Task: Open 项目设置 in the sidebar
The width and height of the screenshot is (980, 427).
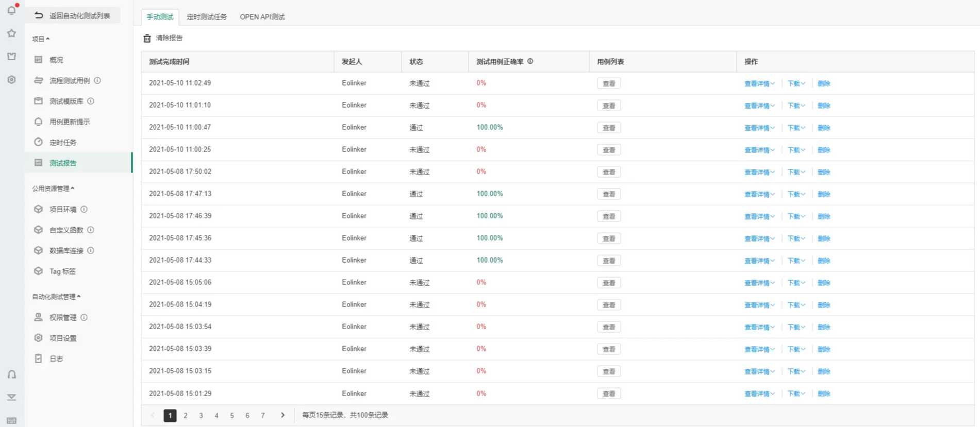Action: [x=78, y=338]
